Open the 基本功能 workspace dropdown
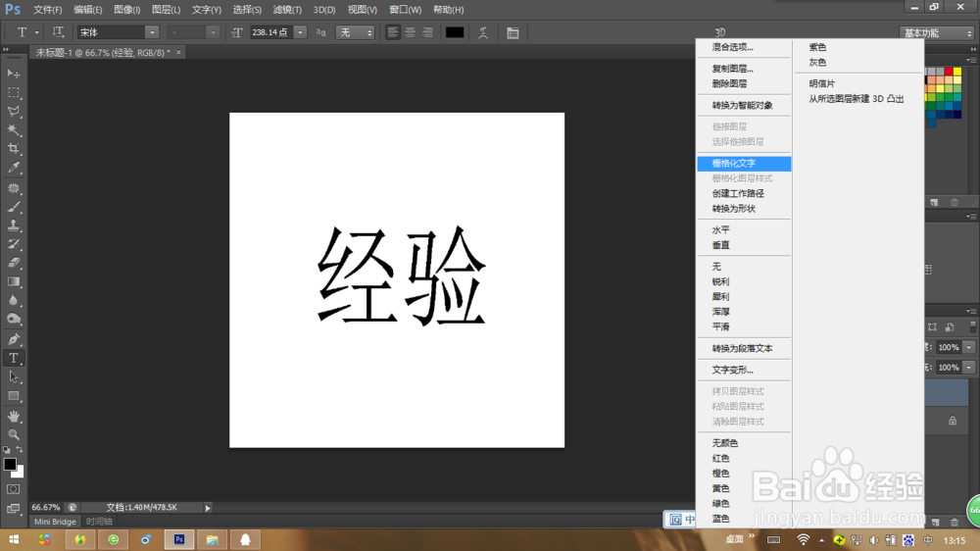The height and width of the screenshot is (551, 980). (x=937, y=33)
